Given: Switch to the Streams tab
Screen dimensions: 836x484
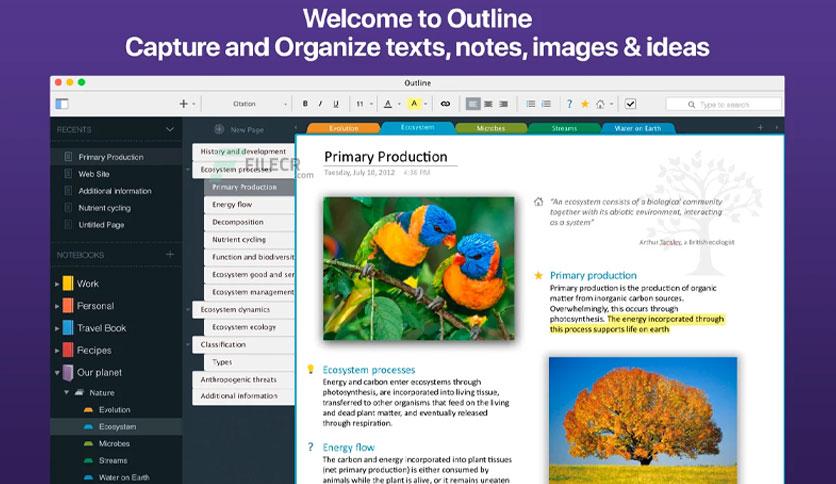Looking at the screenshot, I should coord(564,128).
